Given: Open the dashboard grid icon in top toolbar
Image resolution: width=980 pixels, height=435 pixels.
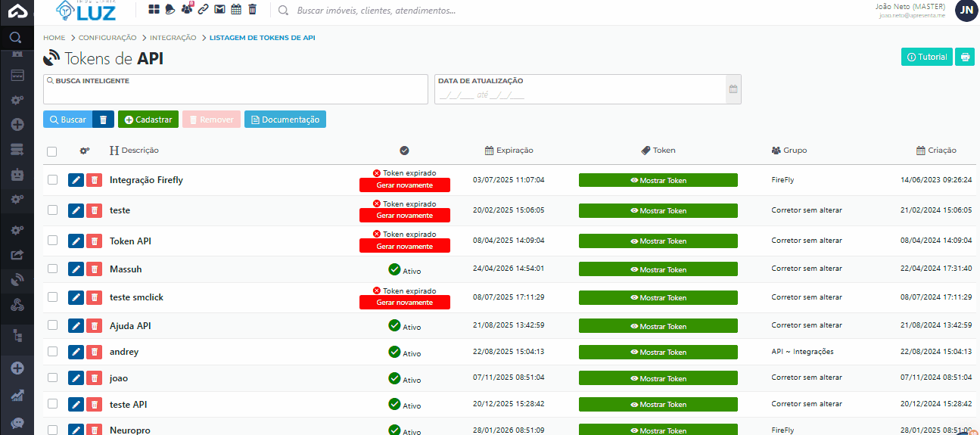Looking at the screenshot, I should [x=154, y=9].
